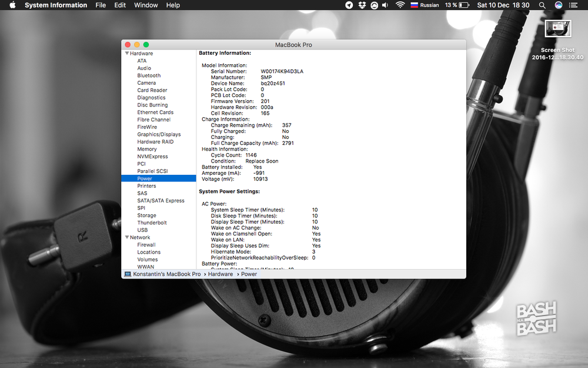588x368 pixels.
Task: Select PCI in the sidebar
Action: [x=141, y=164]
